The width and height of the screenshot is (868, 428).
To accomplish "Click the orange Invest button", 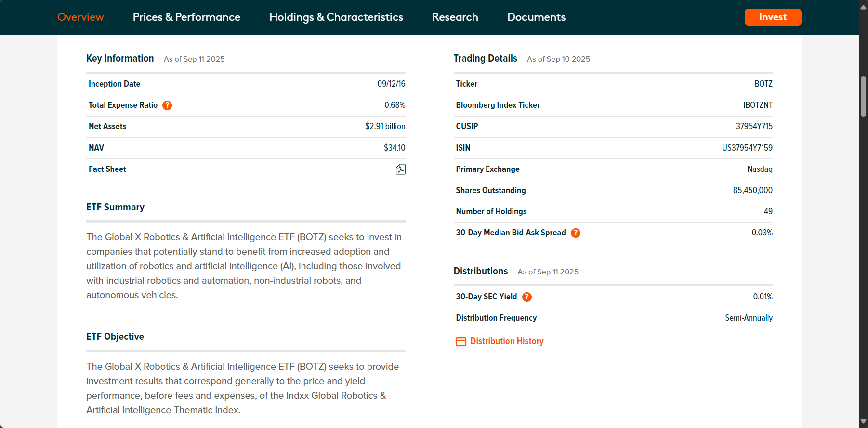I will tap(773, 17).
